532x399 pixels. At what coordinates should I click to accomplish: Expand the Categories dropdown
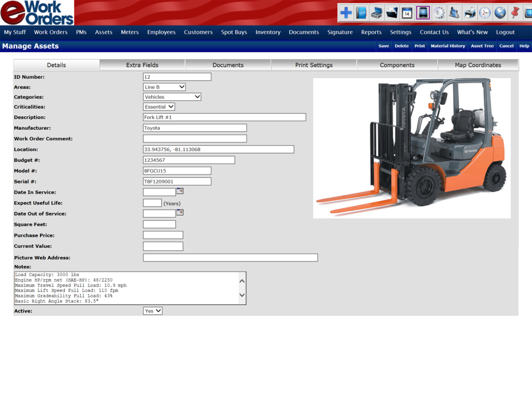point(172,97)
